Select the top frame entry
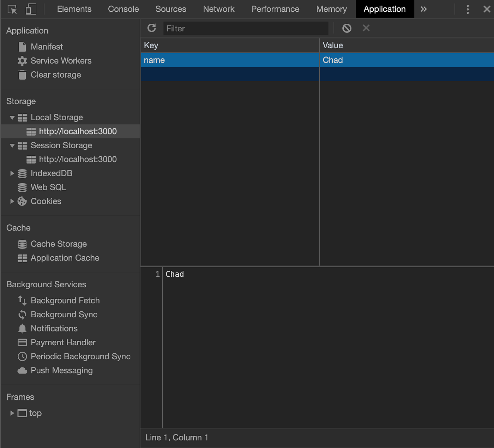The image size is (494, 448). point(35,413)
